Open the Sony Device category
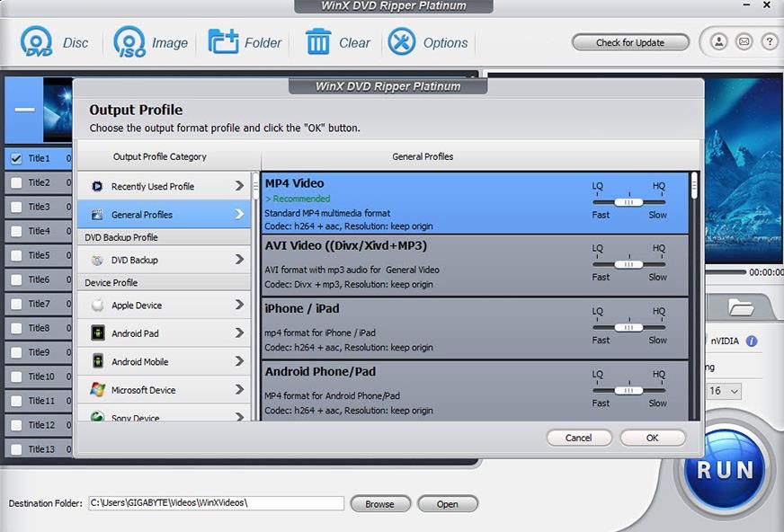This screenshot has width=784, height=532. tap(164, 414)
